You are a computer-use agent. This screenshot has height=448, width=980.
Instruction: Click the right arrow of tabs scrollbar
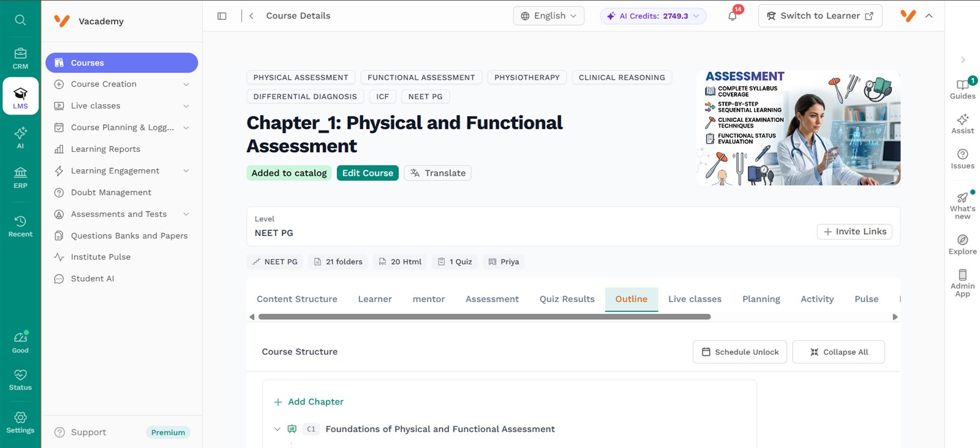[x=895, y=317]
